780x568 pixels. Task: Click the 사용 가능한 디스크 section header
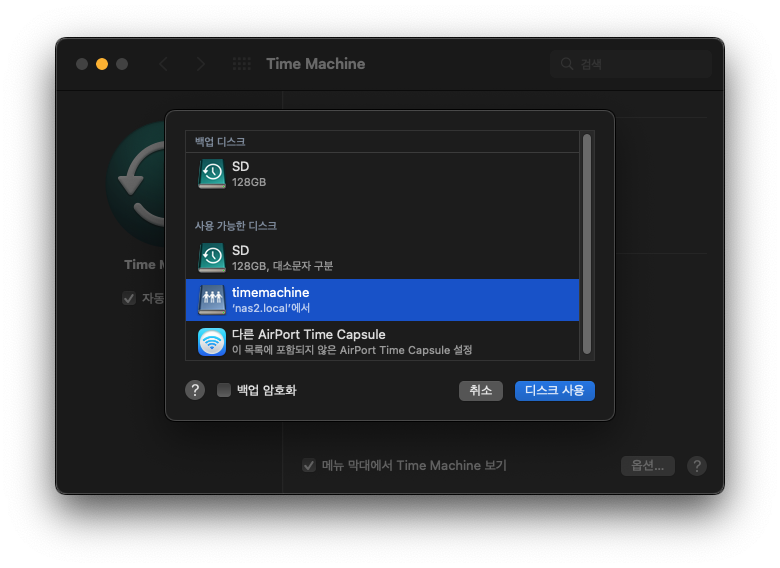coord(236,226)
